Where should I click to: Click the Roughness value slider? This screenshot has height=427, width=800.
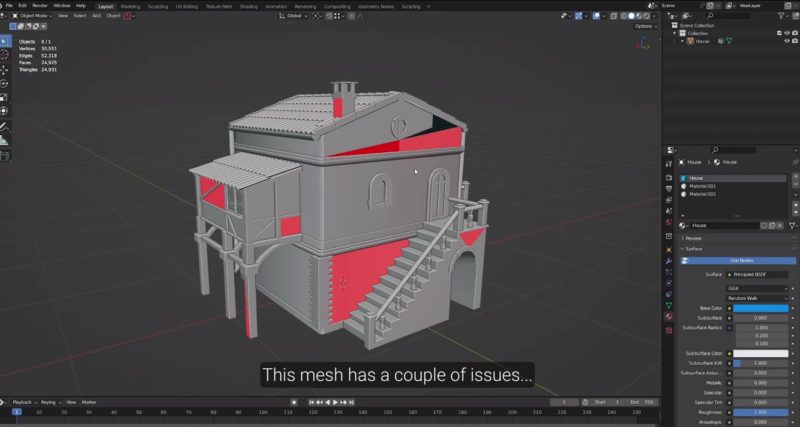761,412
